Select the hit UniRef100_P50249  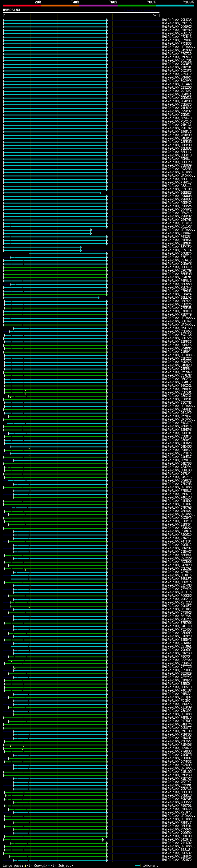tap(177, 213)
